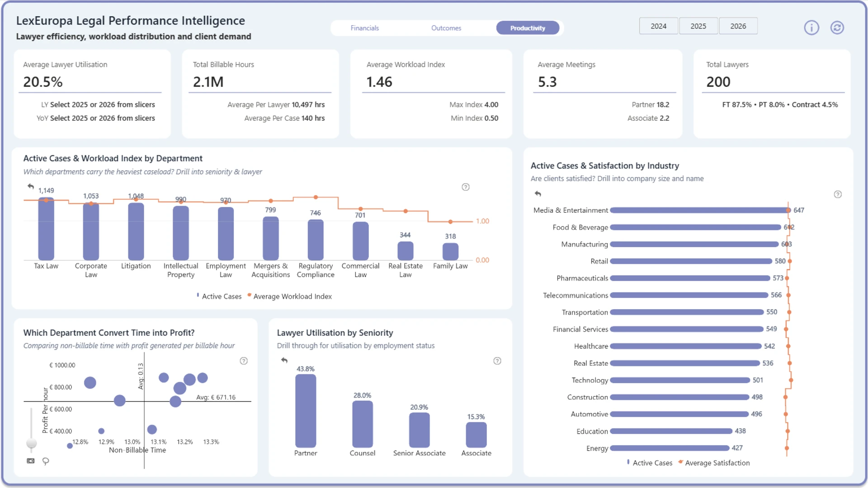Select the Commercial Law bar

tap(361, 241)
